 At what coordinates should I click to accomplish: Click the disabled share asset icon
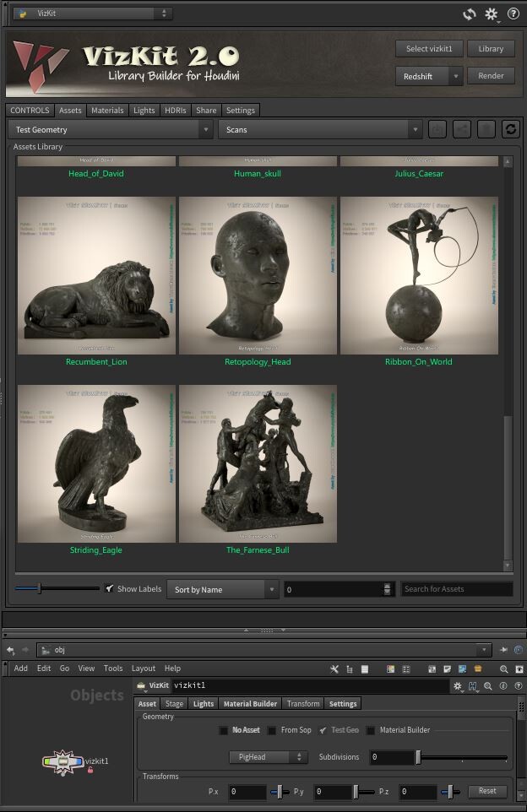pos(462,129)
